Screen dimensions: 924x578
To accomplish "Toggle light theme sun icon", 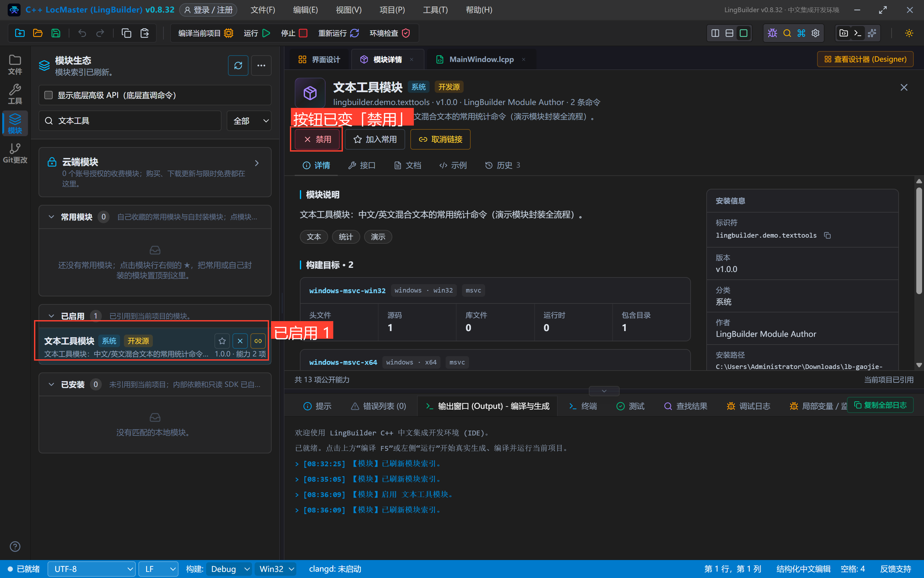I will point(909,33).
